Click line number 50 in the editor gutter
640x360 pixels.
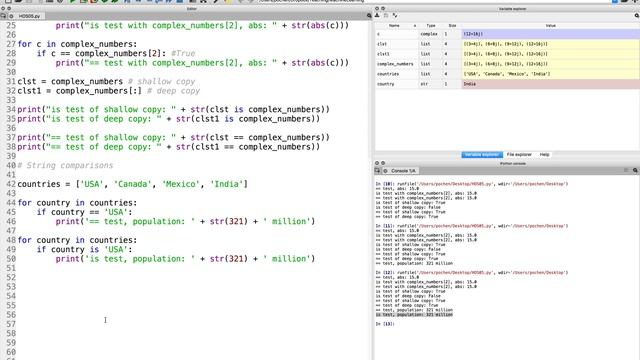[x=11, y=259]
